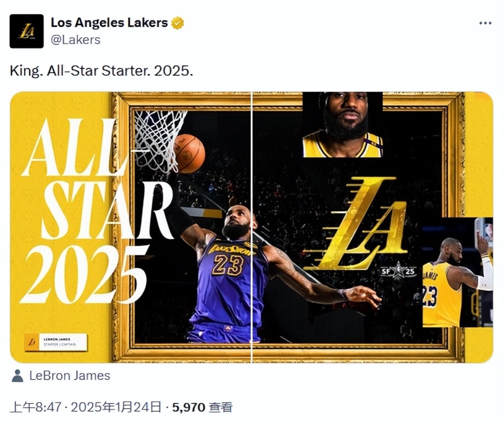The image size is (504, 422).
Task: Open the right half image with LA logo
Action: tap(373, 227)
